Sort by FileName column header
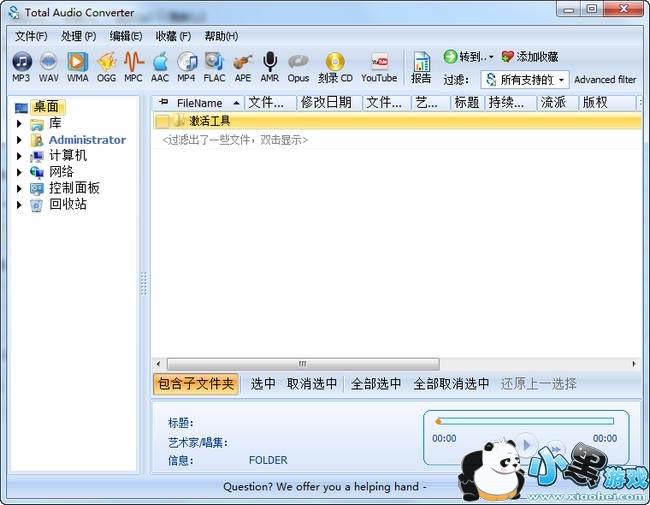This screenshot has height=505, width=650. point(199,103)
